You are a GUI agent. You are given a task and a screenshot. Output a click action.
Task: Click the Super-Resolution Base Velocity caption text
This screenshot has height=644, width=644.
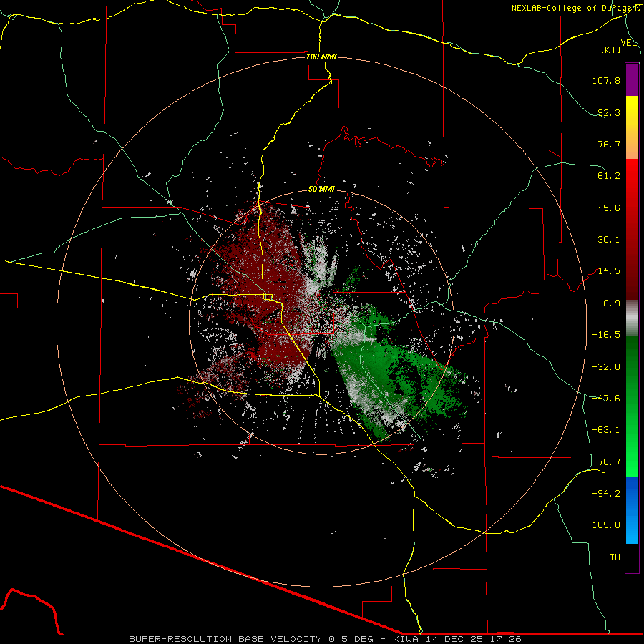pos(325,639)
